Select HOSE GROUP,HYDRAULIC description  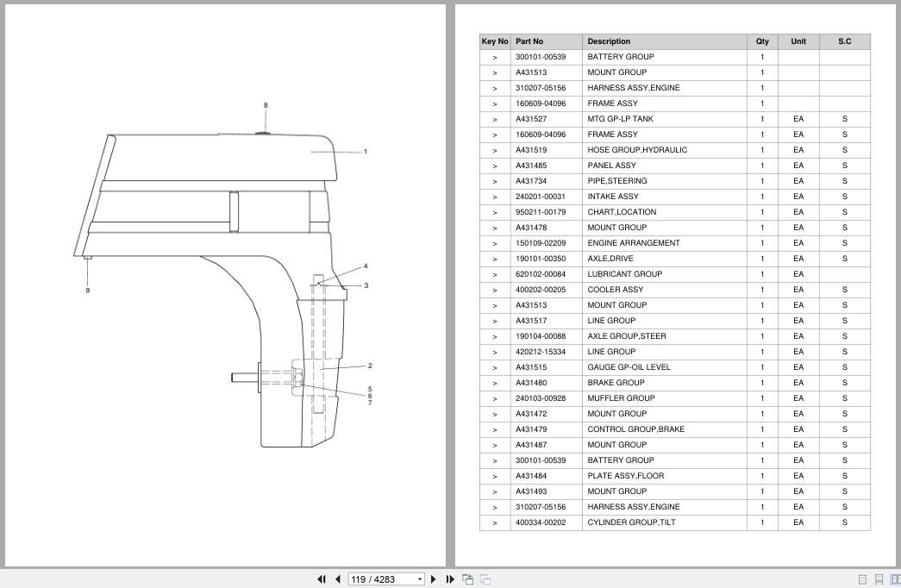pyautogui.click(x=637, y=150)
